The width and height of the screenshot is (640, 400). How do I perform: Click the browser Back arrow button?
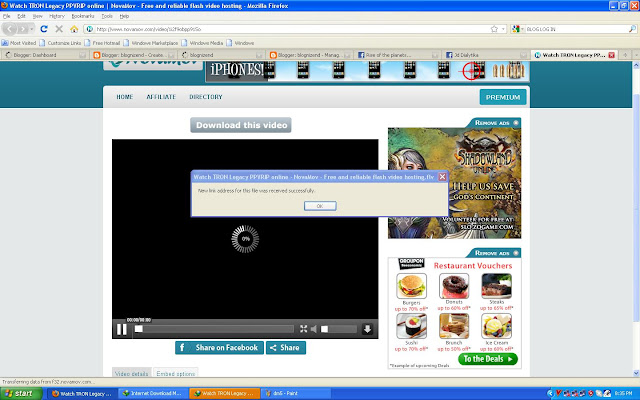pyautogui.click(x=10, y=29)
